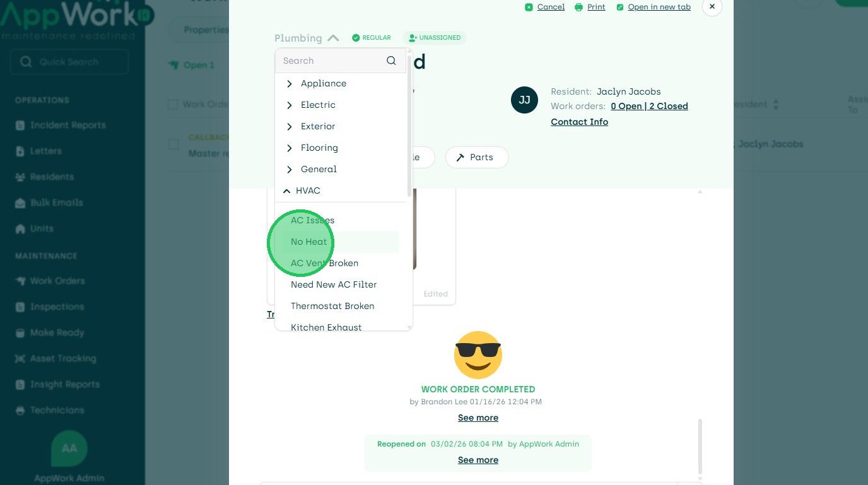Expand the Electric category
The width and height of the screenshot is (868, 485).
coord(290,105)
